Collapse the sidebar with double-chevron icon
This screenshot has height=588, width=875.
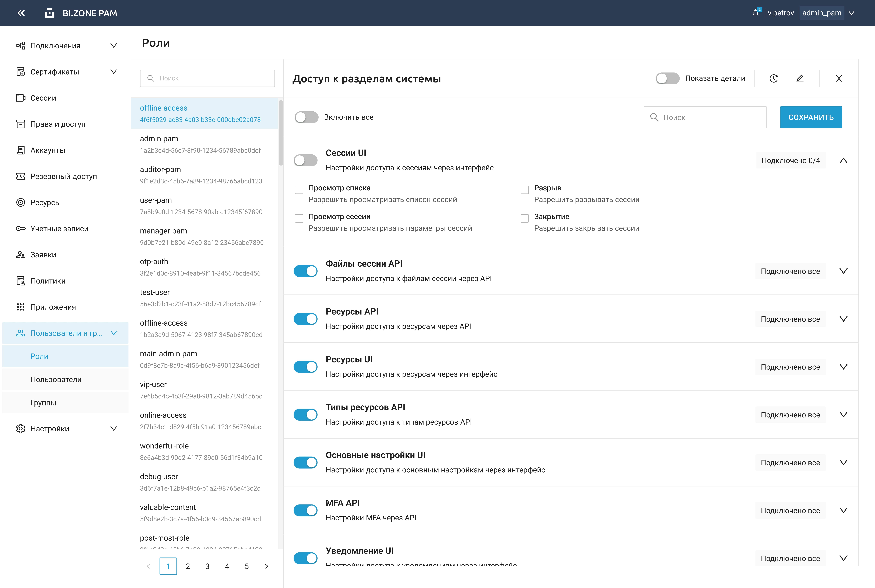point(21,13)
